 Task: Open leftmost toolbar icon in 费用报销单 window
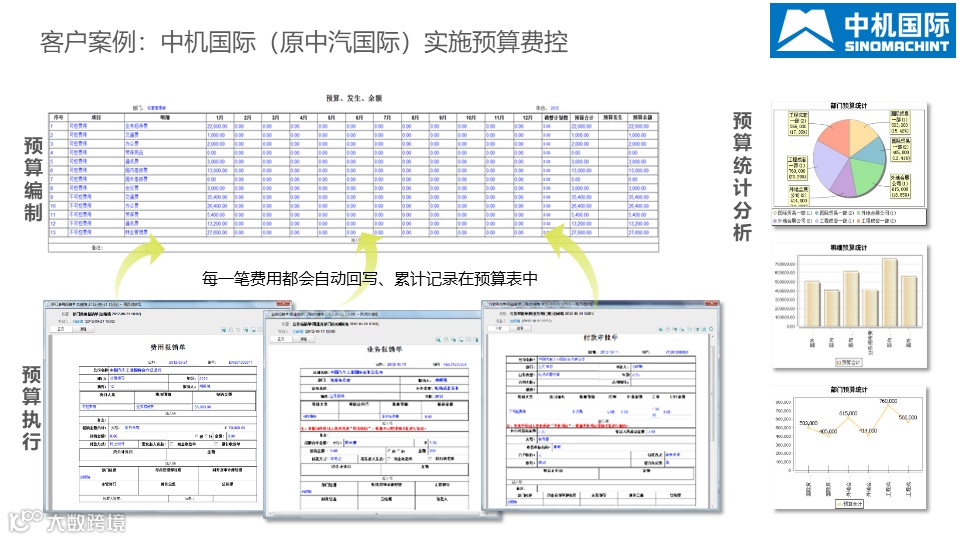point(222,330)
